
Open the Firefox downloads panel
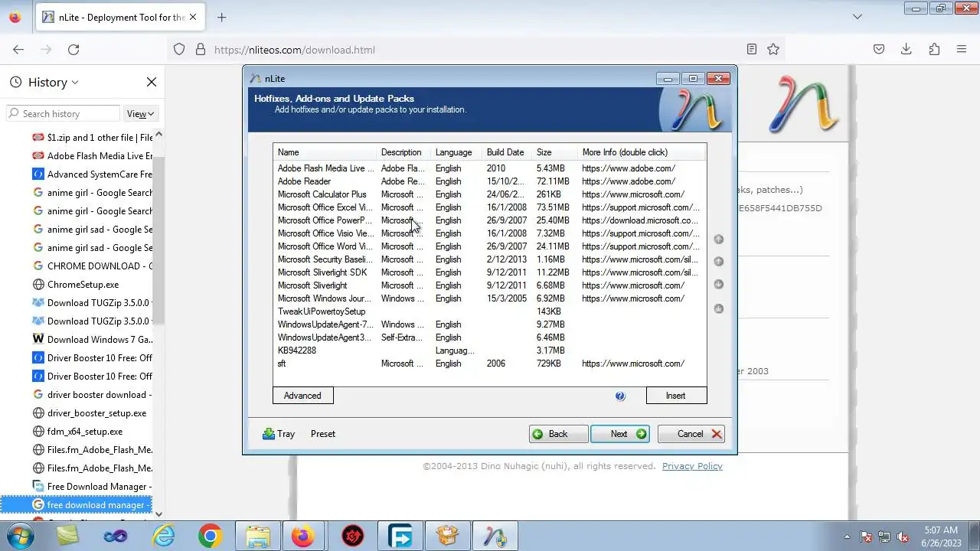[x=906, y=50]
